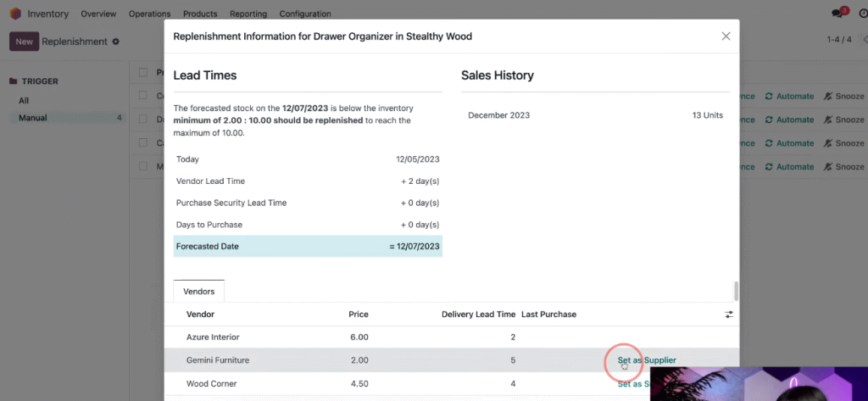Image resolution: width=868 pixels, height=401 pixels.
Task: Click the dialog vertical scrollbar
Action: click(x=736, y=291)
